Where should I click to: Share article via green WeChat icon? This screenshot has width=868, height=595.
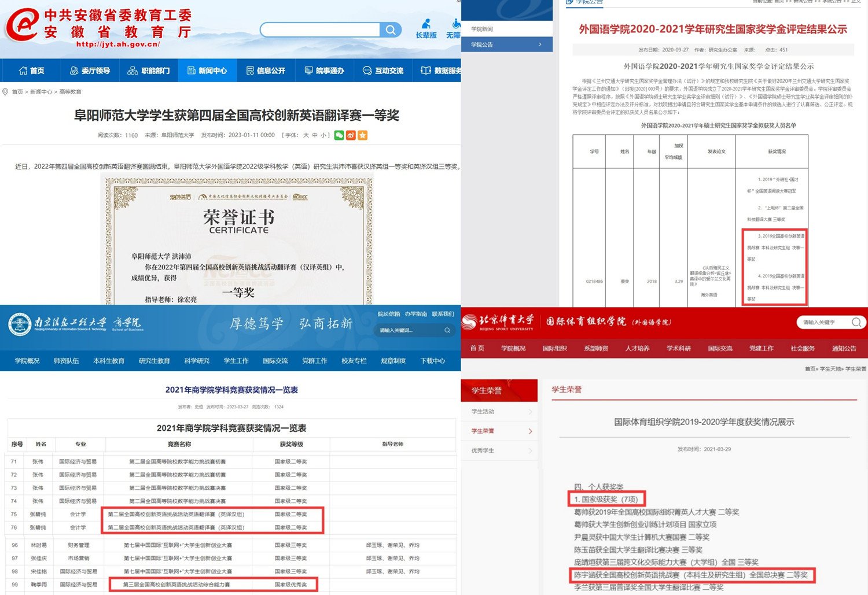(339, 135)
